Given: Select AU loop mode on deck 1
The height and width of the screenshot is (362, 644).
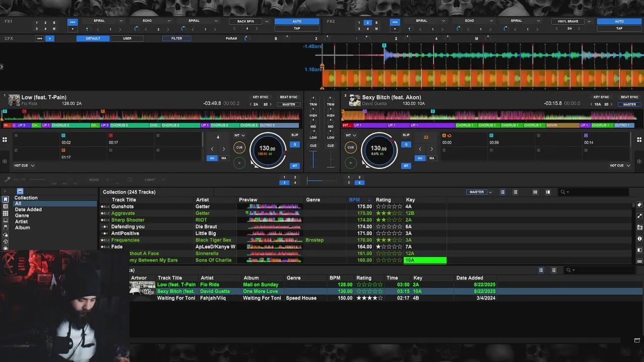Looking at the screenshot, I should [212, 158].
